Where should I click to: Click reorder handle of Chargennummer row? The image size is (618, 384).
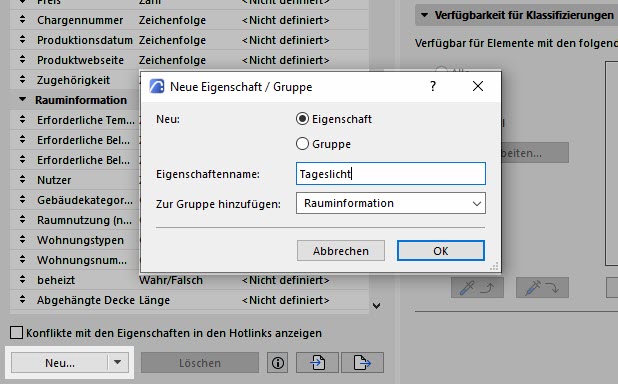(22, 19)
